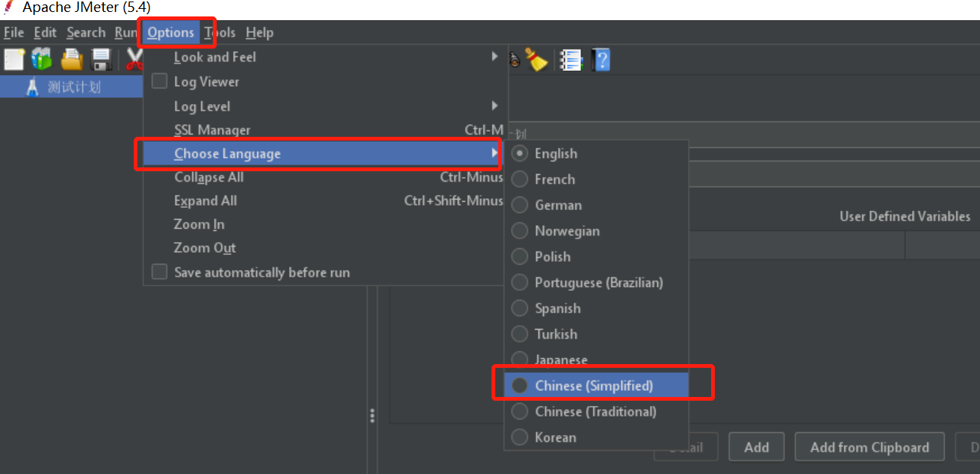
Task: Click the Add button
Action: click(x=756, y=447)
